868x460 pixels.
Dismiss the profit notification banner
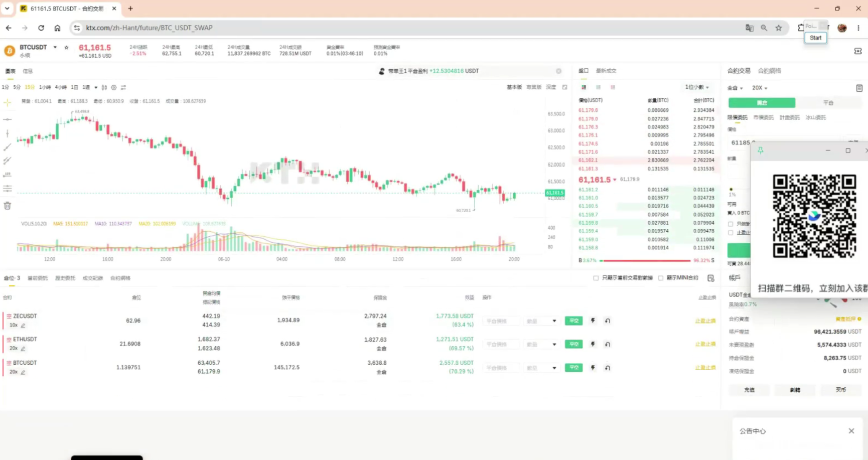[x=558, y=71]
